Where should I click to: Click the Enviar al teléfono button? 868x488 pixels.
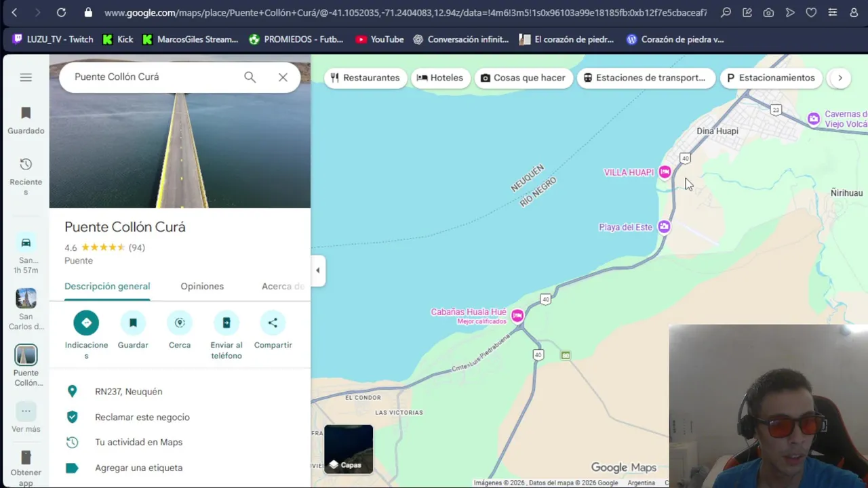coord(226,323)
